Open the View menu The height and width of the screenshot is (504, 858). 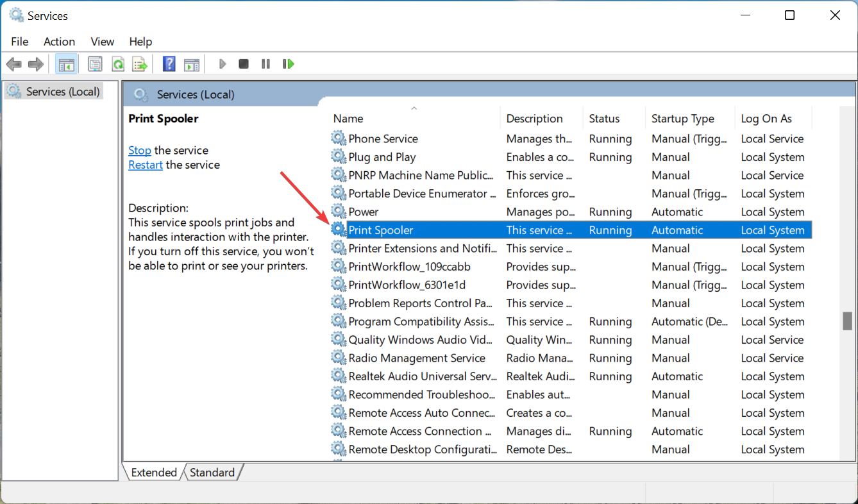(102, 41)
